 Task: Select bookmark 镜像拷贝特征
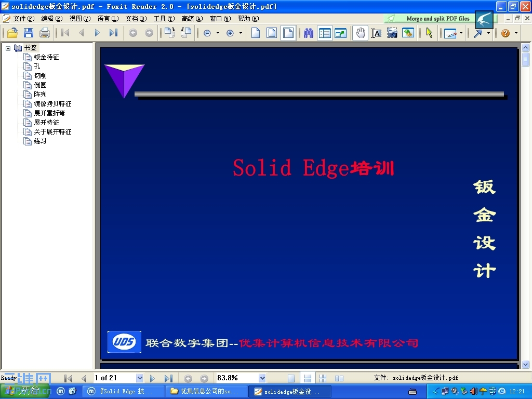tap(52, 103)
